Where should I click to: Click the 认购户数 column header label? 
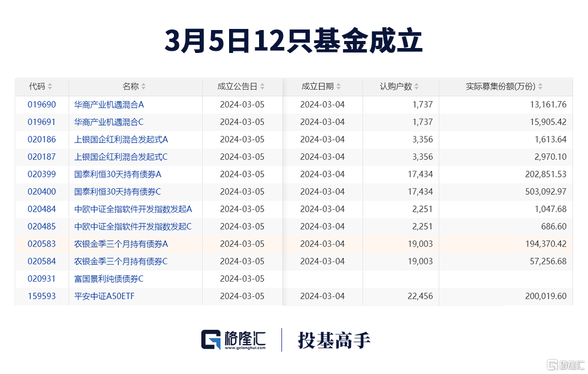395,87
